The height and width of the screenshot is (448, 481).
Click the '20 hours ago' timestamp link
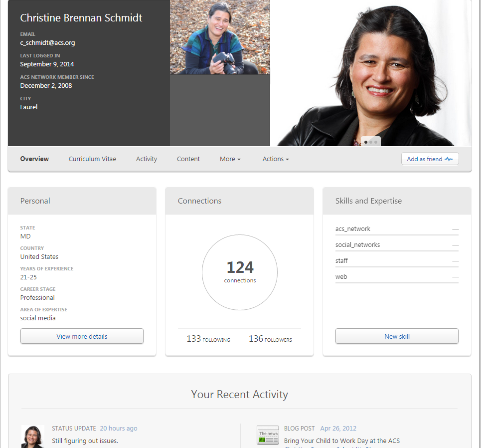[118, 429]
